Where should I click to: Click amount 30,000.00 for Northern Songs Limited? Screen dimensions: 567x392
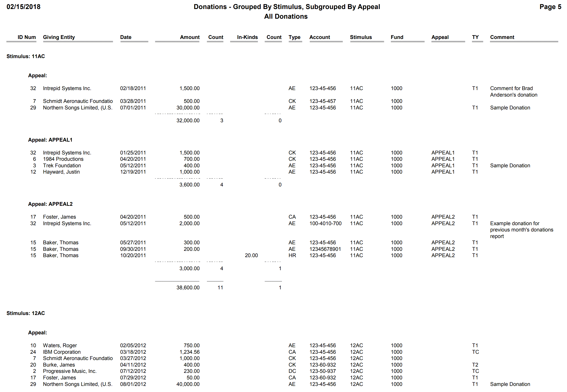click(188, 108)
